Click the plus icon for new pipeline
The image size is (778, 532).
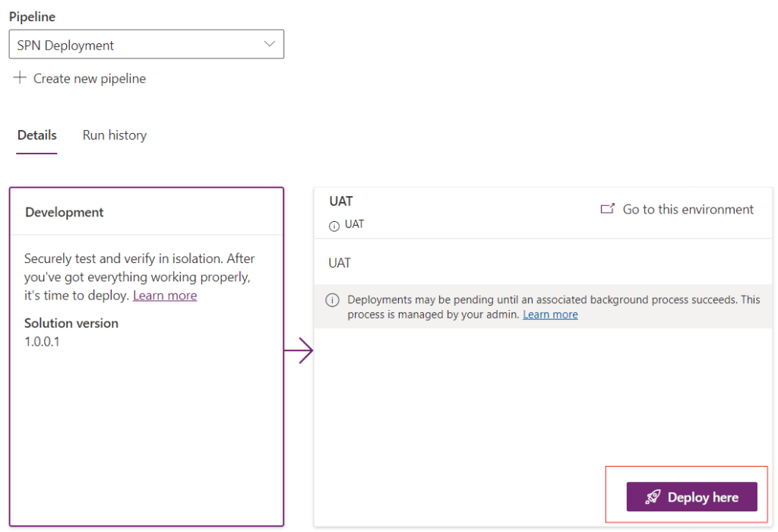coord(20,78)
